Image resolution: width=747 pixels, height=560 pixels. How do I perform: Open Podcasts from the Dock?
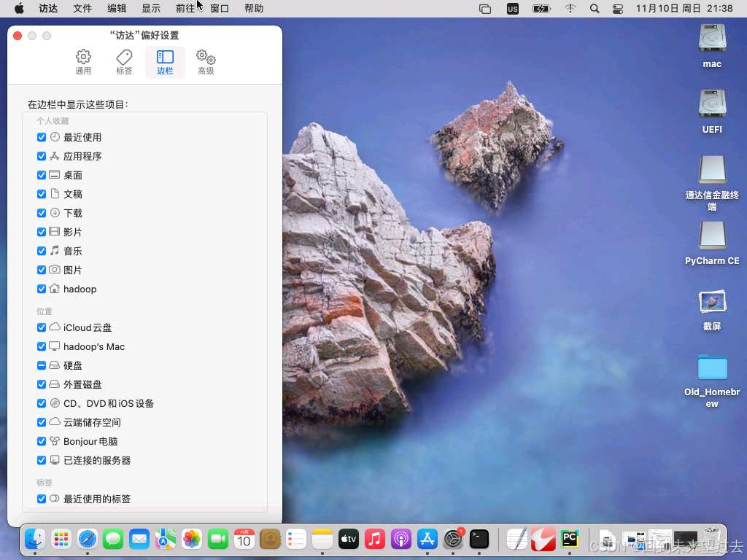coord(400,540)
